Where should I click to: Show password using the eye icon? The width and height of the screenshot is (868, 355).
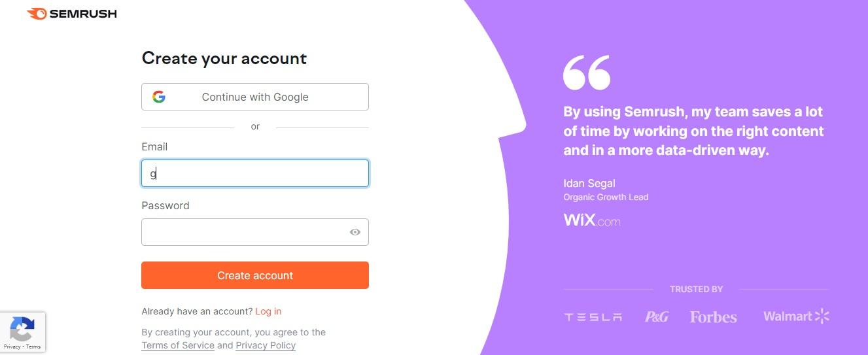click(x=355, y=232)
